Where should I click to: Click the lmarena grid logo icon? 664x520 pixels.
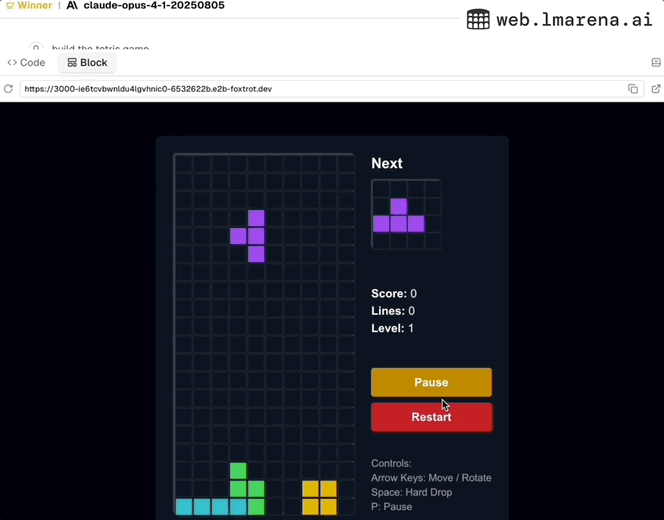(478, 19)
